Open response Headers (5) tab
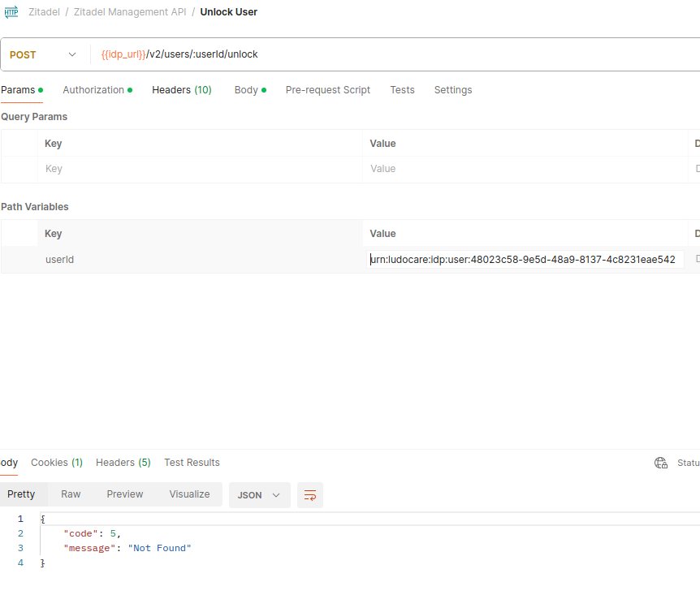Image resolution: width=700 pixels, height=595 pixels. coord(123,463)
